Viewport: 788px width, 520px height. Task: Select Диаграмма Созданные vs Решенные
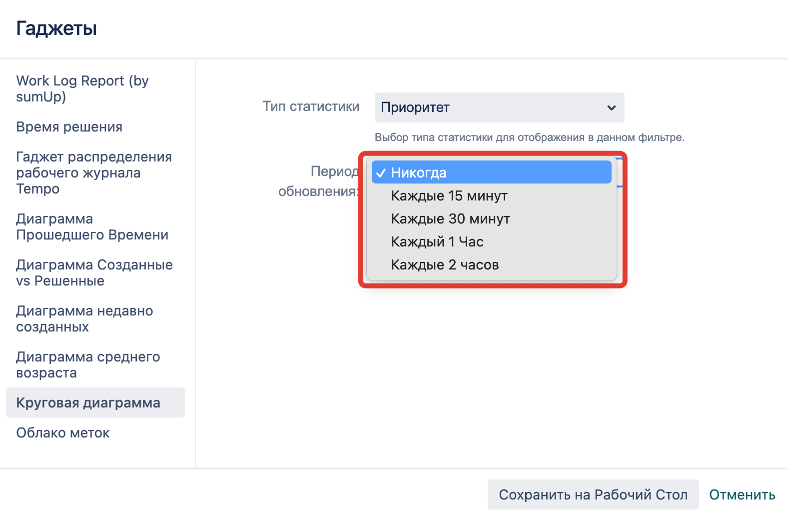point(94,273)
